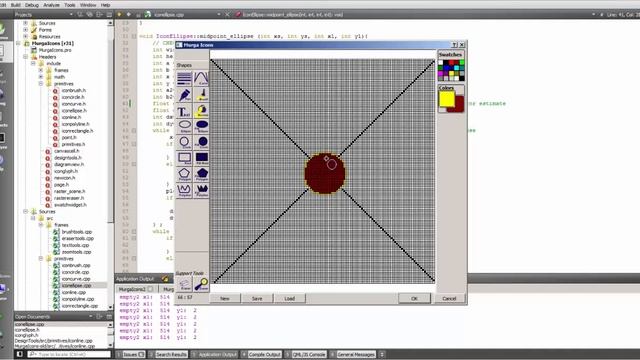Open the MurgaIcons.pro project file

[x=55, y=50]
